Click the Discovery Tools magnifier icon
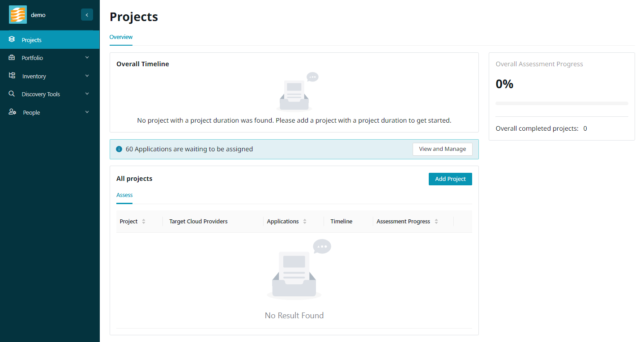Screen dimensions: 644x342 (12, 94)
